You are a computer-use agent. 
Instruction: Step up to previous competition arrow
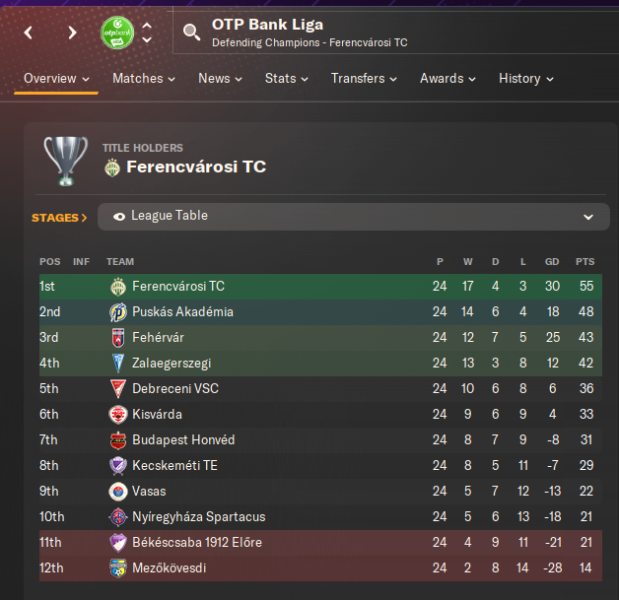(x=147, y=25)
